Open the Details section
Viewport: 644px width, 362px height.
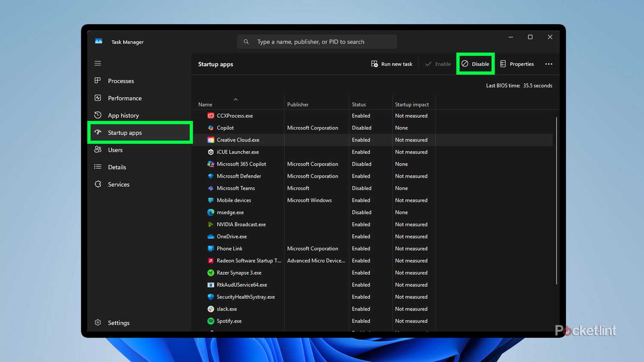tap(98, 167)
